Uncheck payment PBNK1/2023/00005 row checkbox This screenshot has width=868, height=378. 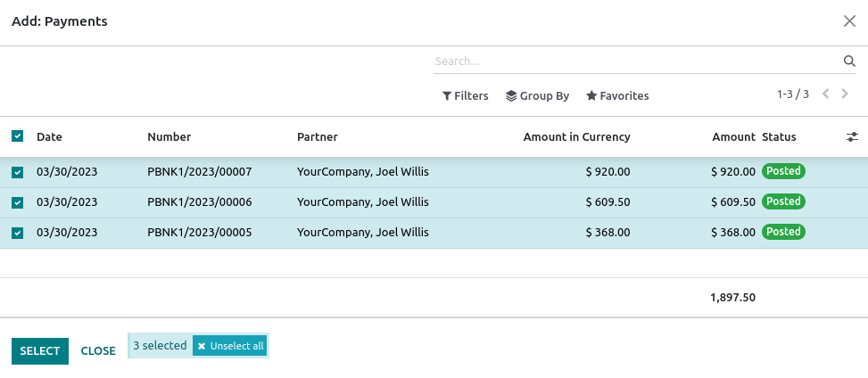(18, 233)
